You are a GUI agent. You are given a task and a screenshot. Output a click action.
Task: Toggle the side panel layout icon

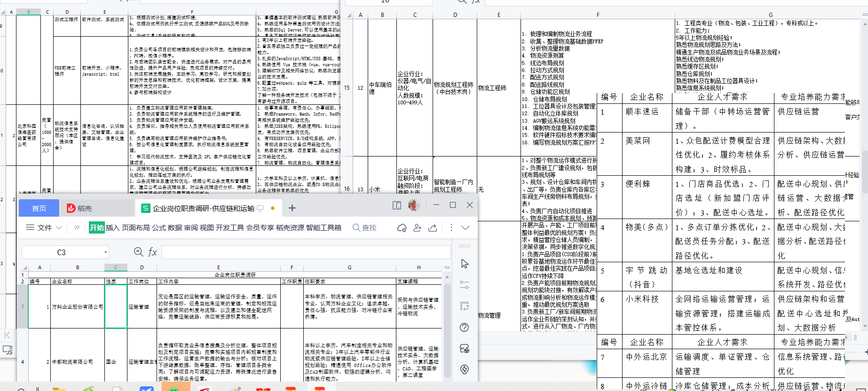click(397, 205)
